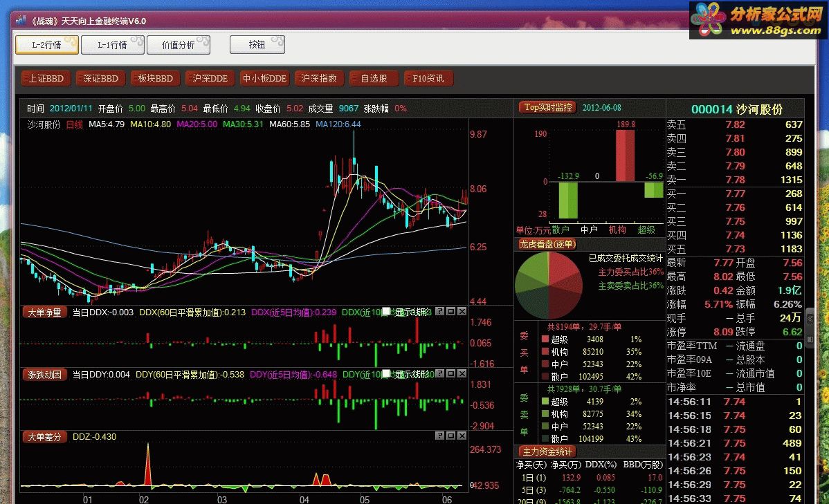The width and height of the screenshot is (829, 504).
Task: Click the 涨跌动因 indicator label
Action: click(x=44, y=375)
